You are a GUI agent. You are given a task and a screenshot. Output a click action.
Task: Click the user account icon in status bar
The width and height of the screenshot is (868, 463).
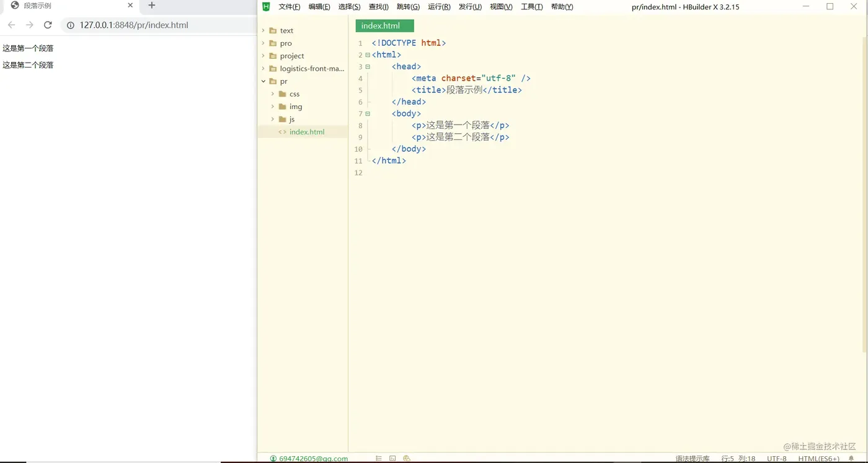[x=273, y=459]
